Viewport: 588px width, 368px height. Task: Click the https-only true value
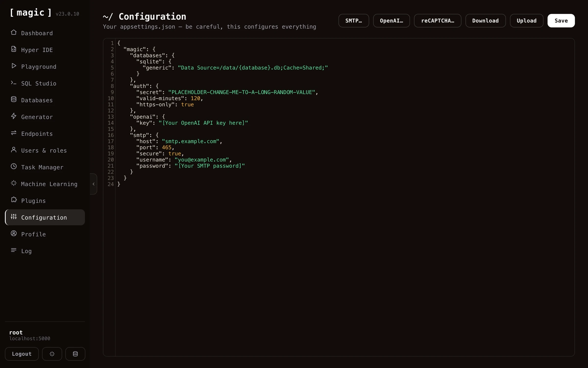point(187,105)
